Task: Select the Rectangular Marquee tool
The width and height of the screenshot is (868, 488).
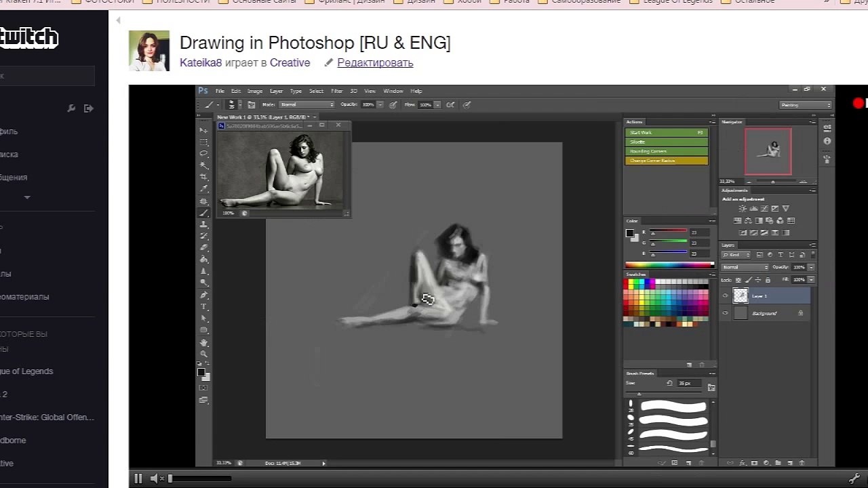Action: (203, 142)
